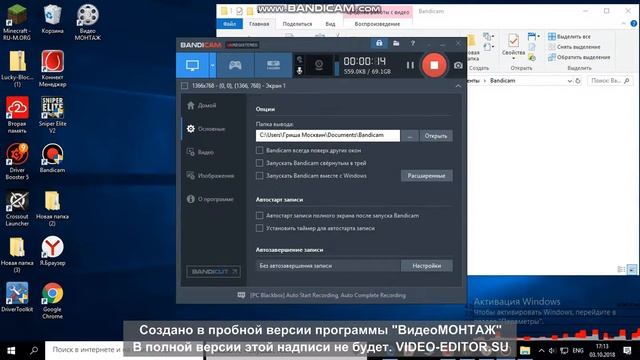Open Bandicam help question mark
This screenshot has width=640, height=360.
(413, 43)
